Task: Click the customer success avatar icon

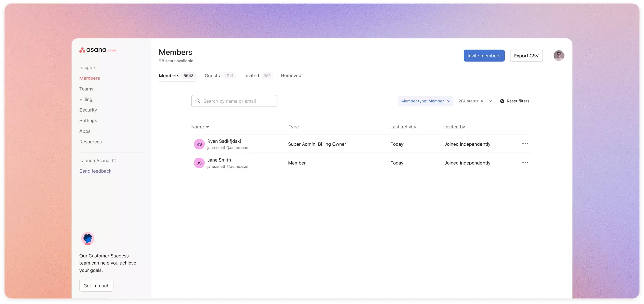Action: point(88,238)
